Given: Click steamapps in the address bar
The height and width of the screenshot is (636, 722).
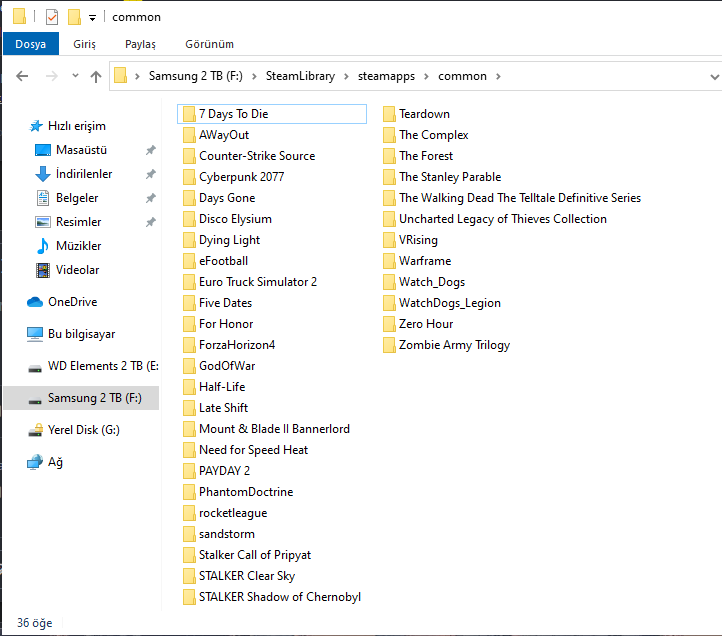Looking at the screenshot, I should (x=386, y=76).
